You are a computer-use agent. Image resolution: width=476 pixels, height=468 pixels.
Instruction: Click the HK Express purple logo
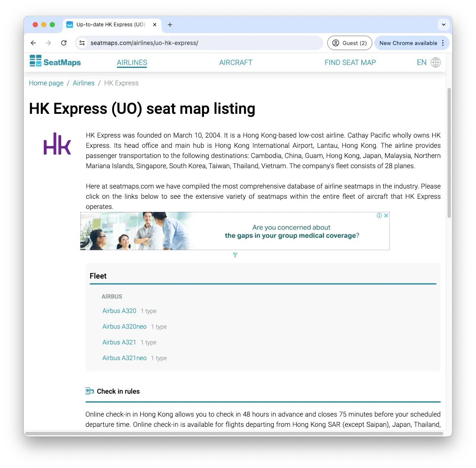[x=57, y=144]
